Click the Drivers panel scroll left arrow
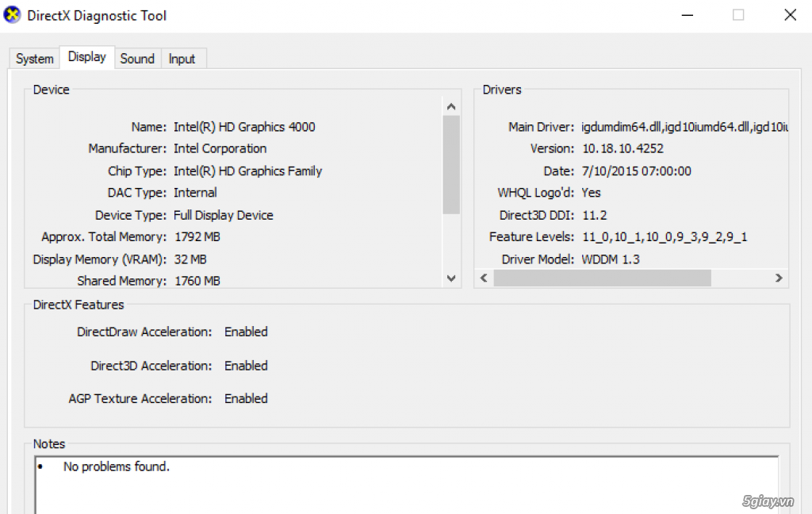 point(484,278)
